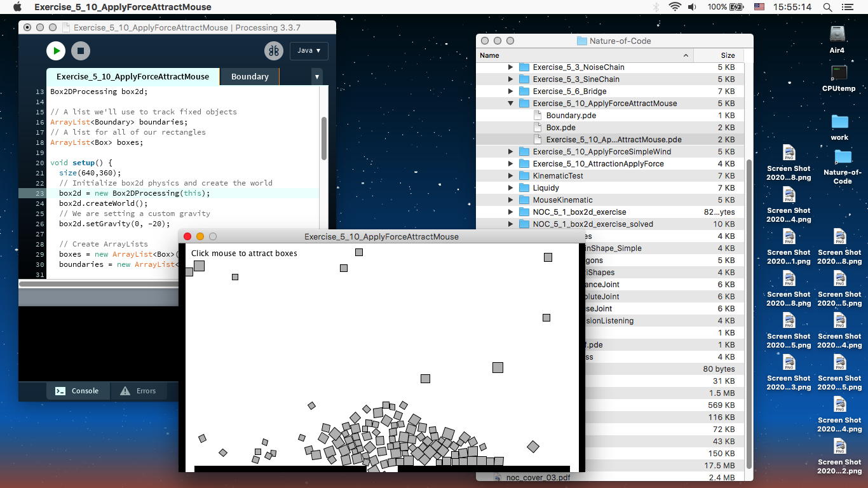Expand the Exercise_5_6_Bridge folder

point(510,91)
